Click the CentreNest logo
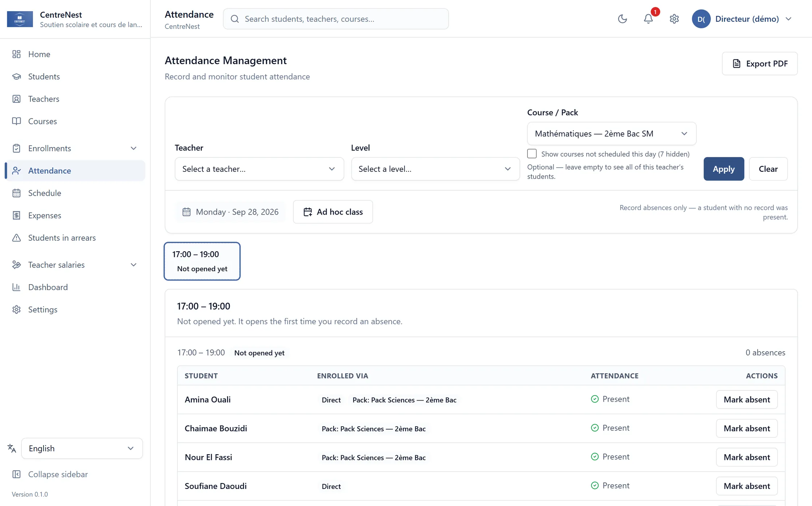The height and width of the screenshot is (506, 812). pos(20,19)
